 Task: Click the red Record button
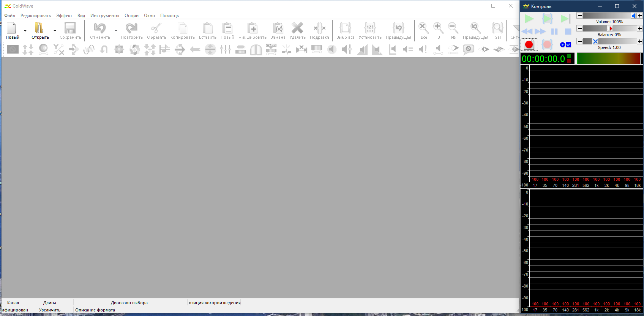tap(529, 45)
